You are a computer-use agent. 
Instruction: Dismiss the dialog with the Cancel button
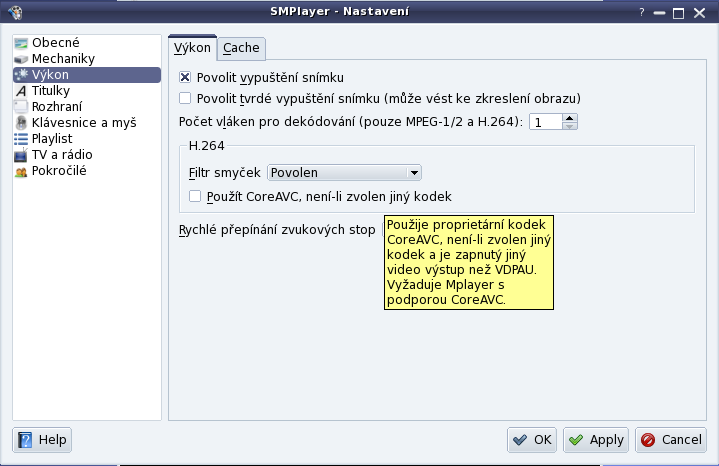671,440
